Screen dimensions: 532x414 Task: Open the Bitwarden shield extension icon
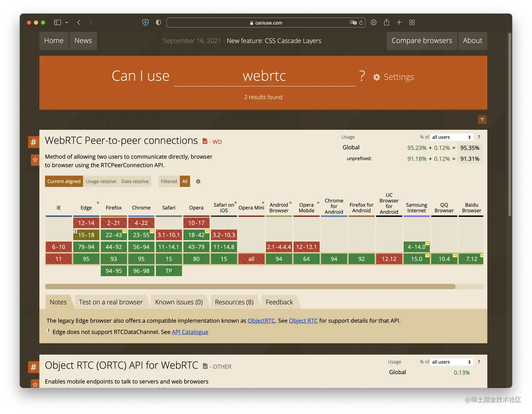145,22
